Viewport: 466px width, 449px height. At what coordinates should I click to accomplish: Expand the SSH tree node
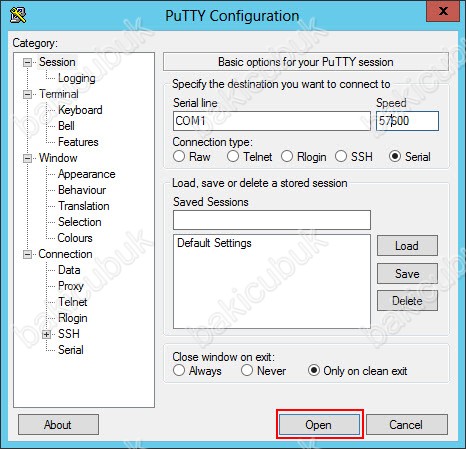(47, 334)
